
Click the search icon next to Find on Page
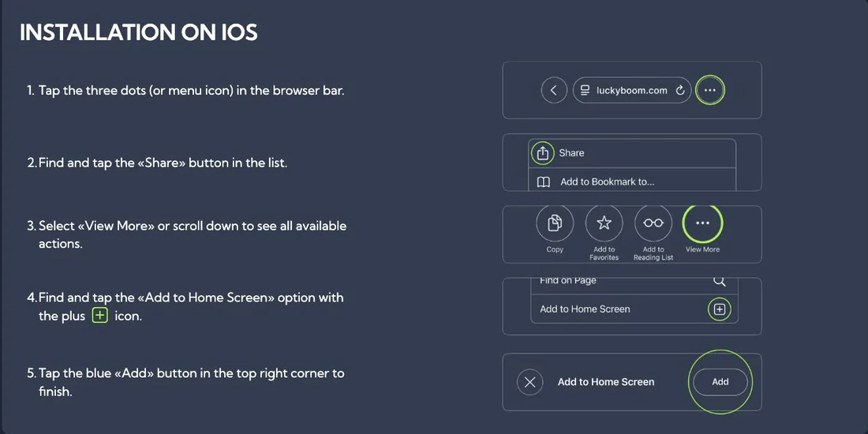719,281
